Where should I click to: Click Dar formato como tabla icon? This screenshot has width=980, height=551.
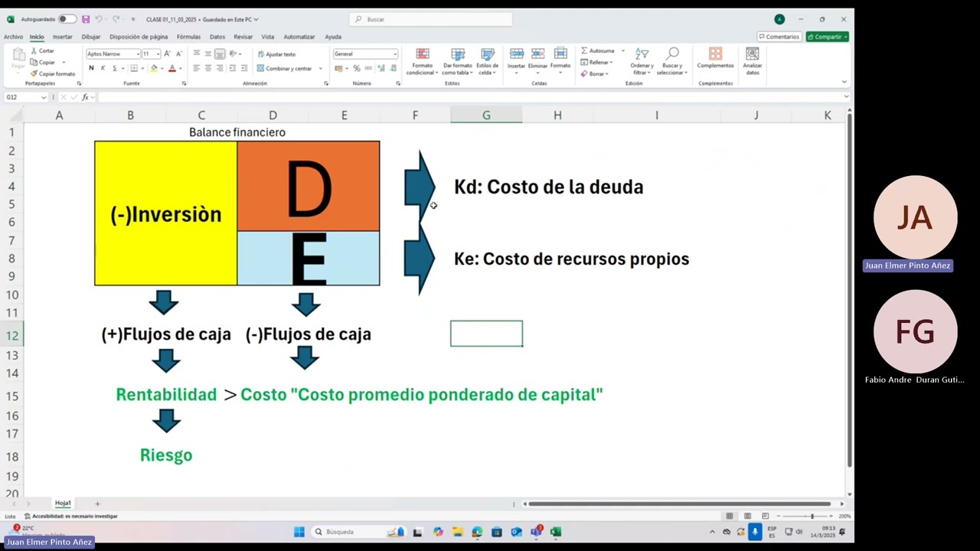pos(458,54)
